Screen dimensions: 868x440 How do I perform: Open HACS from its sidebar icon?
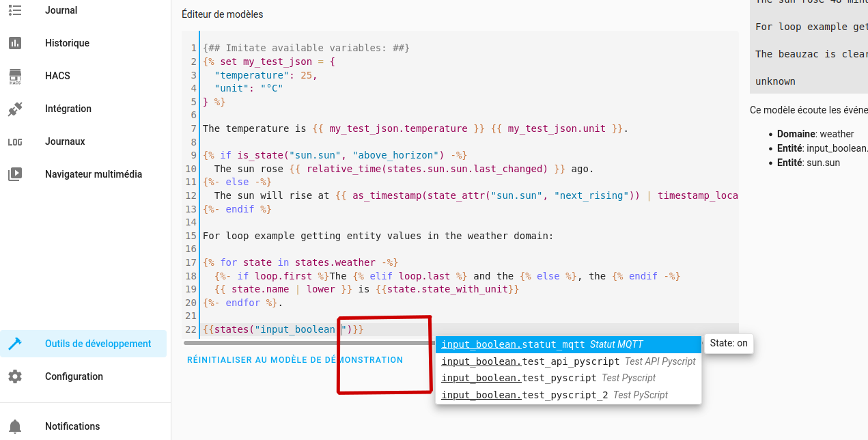15,76
